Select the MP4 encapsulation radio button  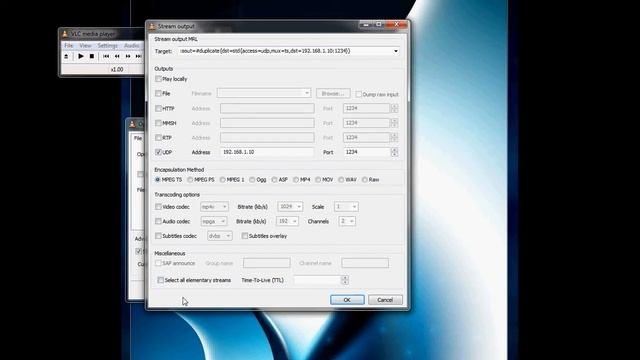tap(296, 180)
